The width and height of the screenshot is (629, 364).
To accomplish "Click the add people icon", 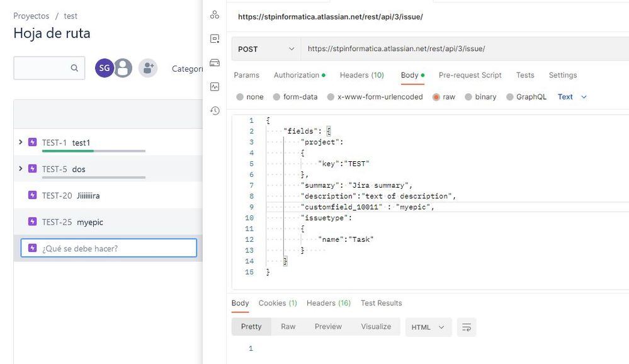I will 147,68.
